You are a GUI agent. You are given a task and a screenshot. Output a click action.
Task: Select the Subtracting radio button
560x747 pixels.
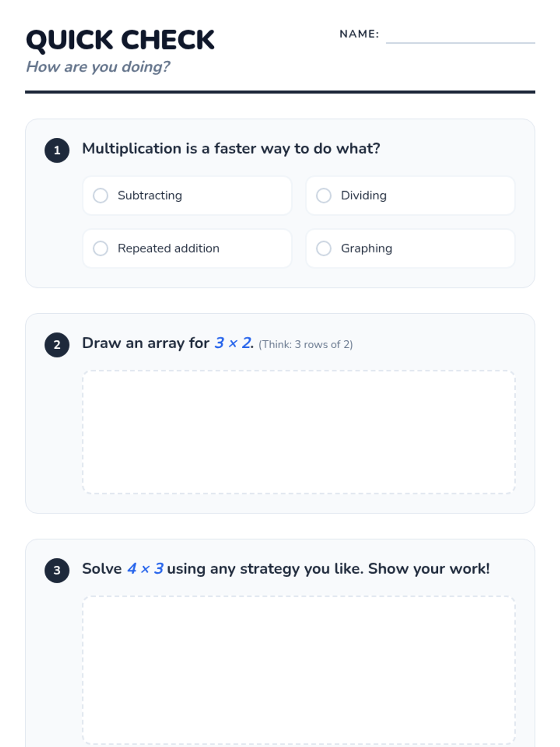point(100,196)
